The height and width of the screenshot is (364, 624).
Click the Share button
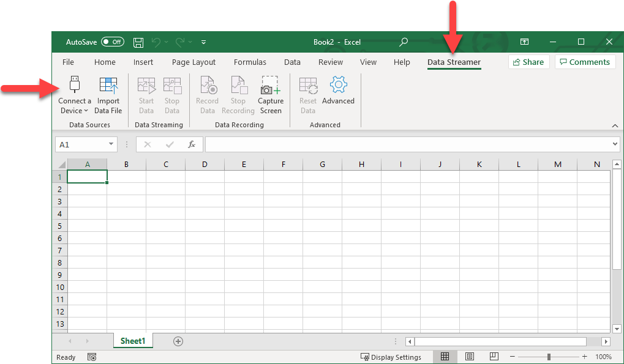528,62
